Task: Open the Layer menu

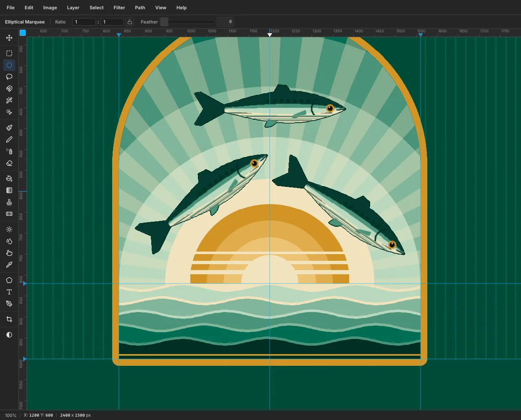Action: 73,8
